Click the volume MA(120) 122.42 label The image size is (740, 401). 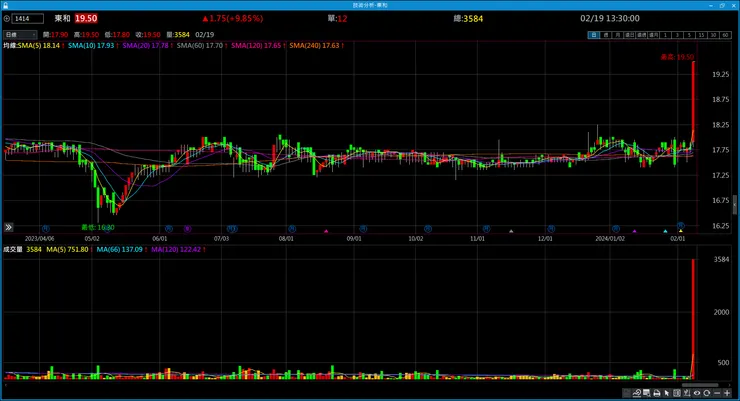tap(178, 249)
